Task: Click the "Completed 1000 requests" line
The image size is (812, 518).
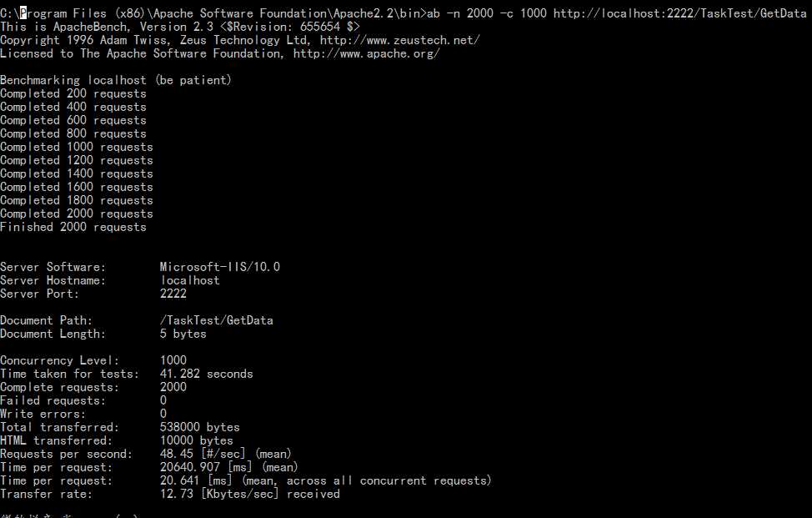Action: (x=77, y=147)
